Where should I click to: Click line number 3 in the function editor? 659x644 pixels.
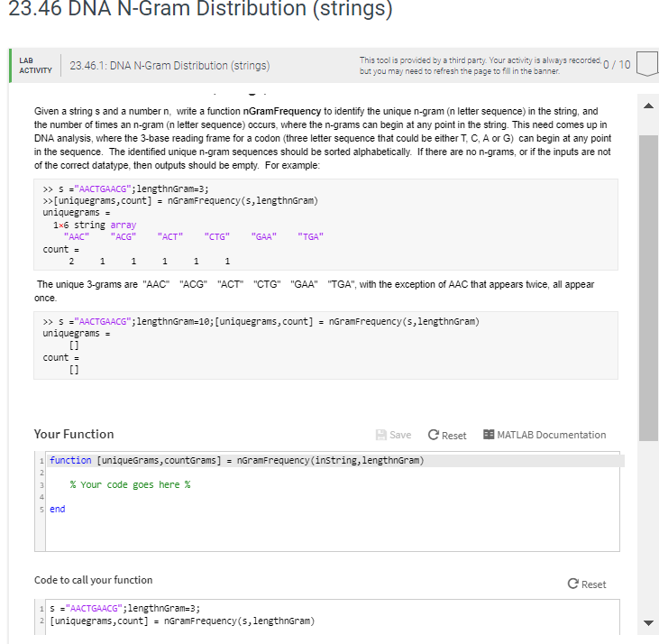click(41, 485)
